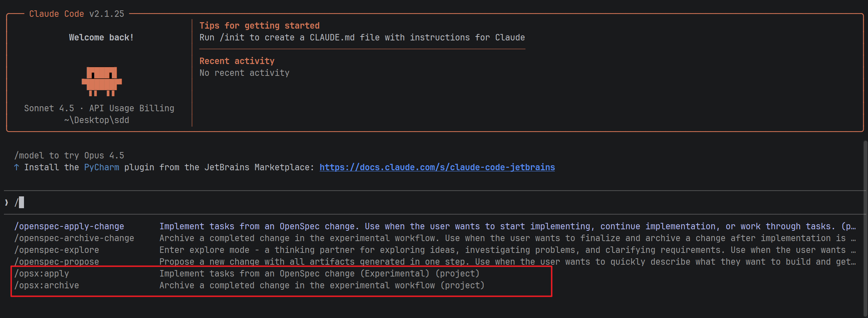Click the description starting "Enter explore mode"
This screenshot has height=318, width=868.
point(508,250)
